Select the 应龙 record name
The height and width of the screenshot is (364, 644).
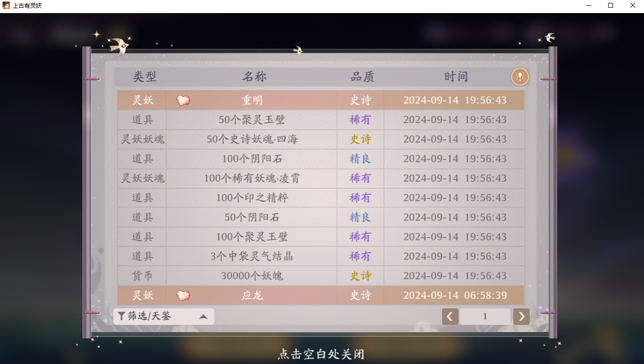tap(252, 295)
